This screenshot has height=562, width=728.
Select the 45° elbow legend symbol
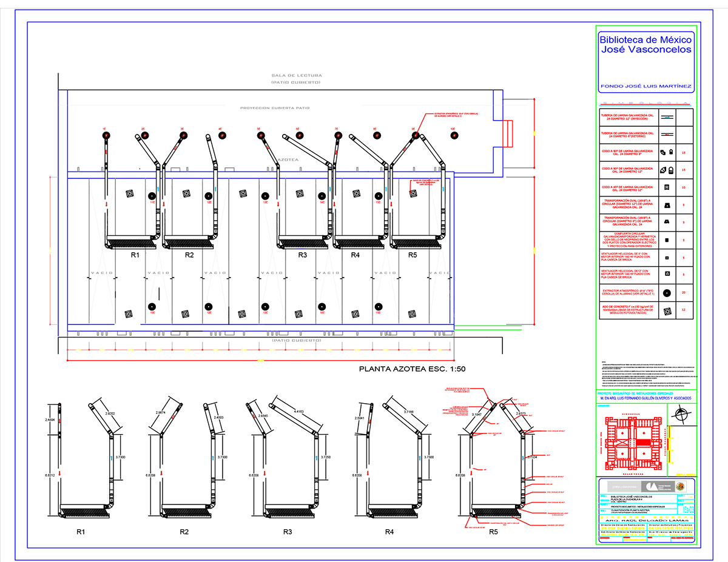(x=667, y=187)
